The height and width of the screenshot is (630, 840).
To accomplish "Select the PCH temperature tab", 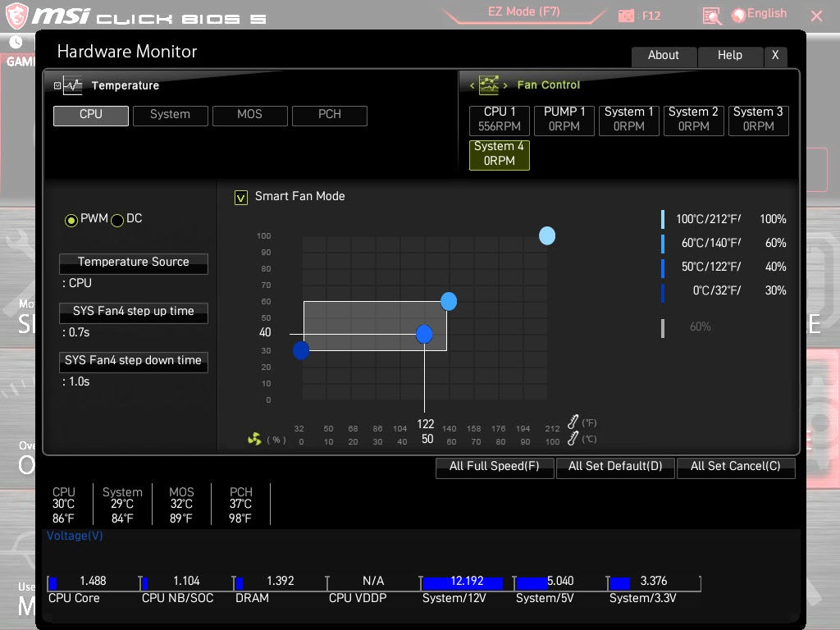I will tap(330, 115).
